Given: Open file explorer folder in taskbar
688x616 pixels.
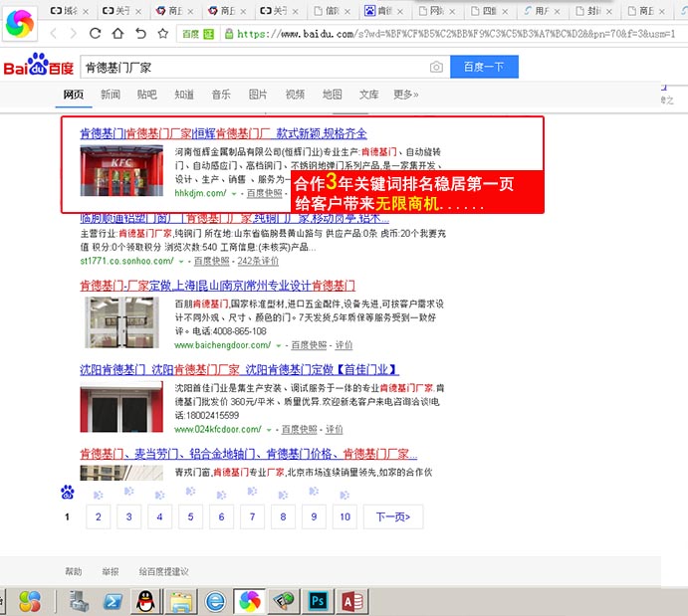Looking at the screenshot, I should [x=181, y=601].
